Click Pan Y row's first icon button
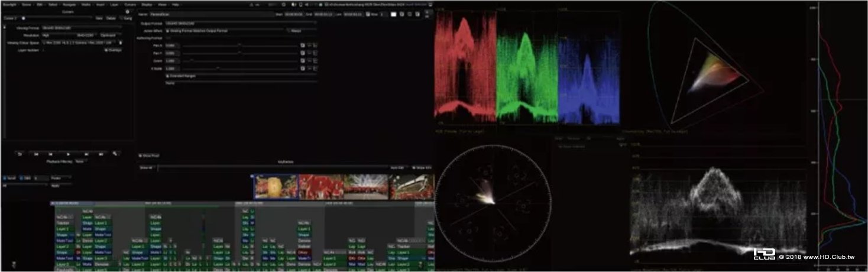 [302, 53]
